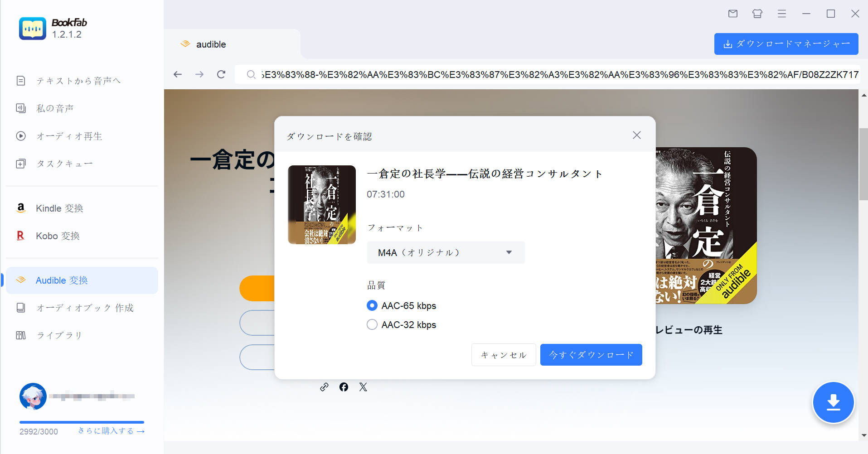Open the M4A format dropdown
Screen dimensions: 868x454
click(445, 252)
